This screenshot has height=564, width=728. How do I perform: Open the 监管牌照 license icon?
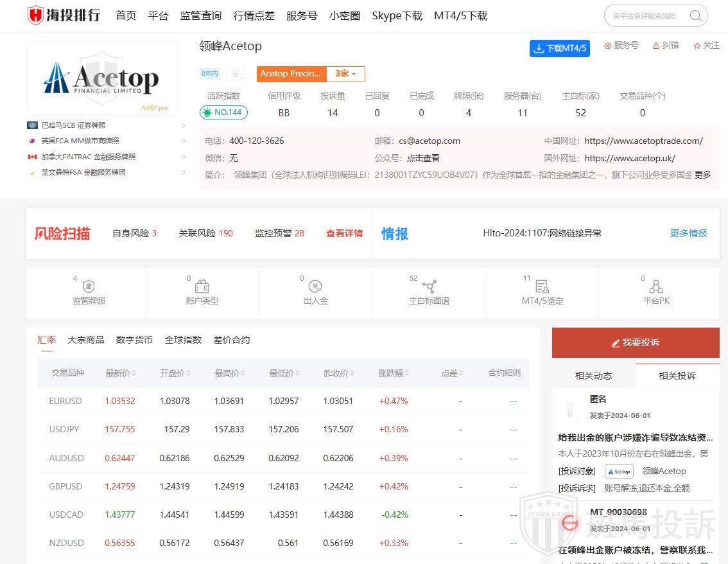(89, 286)
